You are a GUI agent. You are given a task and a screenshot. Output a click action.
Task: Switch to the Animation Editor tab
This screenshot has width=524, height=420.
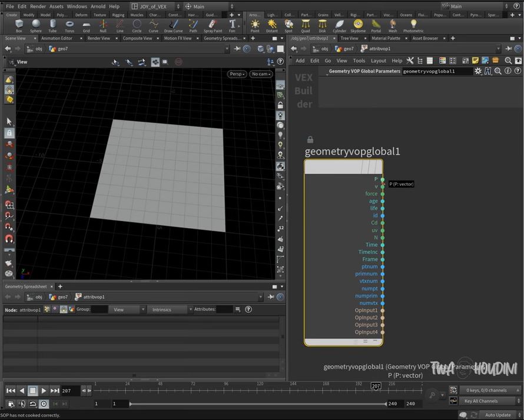[x=57, y=38]
